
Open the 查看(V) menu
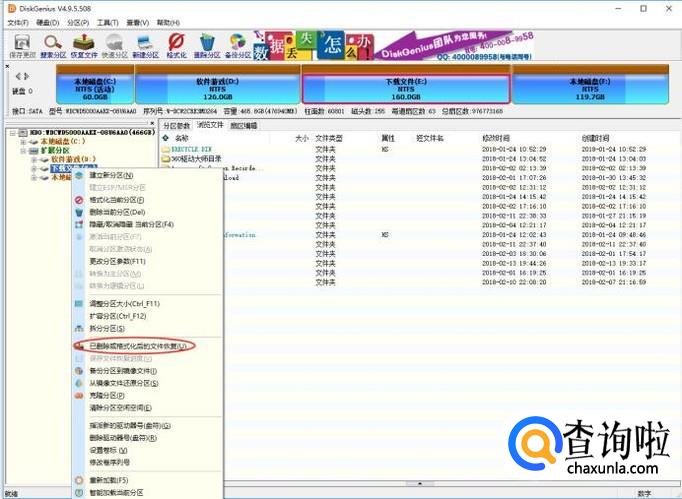pos(137,22)
